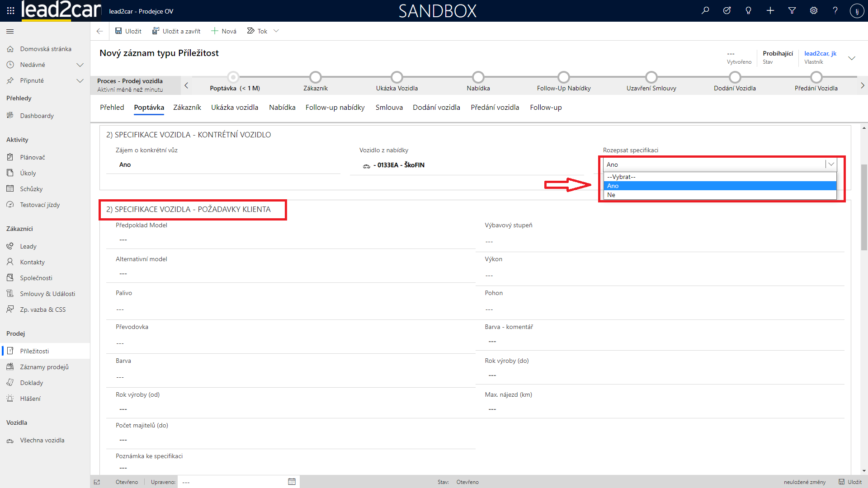Open the settings gear icon
This screenshot has width=868, height=488.
814,10
